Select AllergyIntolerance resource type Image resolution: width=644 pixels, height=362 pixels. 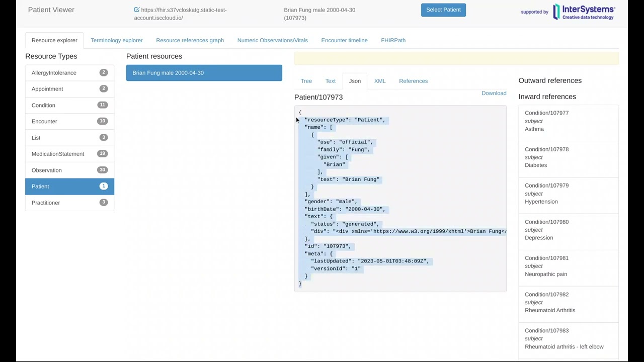[x=69, y=73]
